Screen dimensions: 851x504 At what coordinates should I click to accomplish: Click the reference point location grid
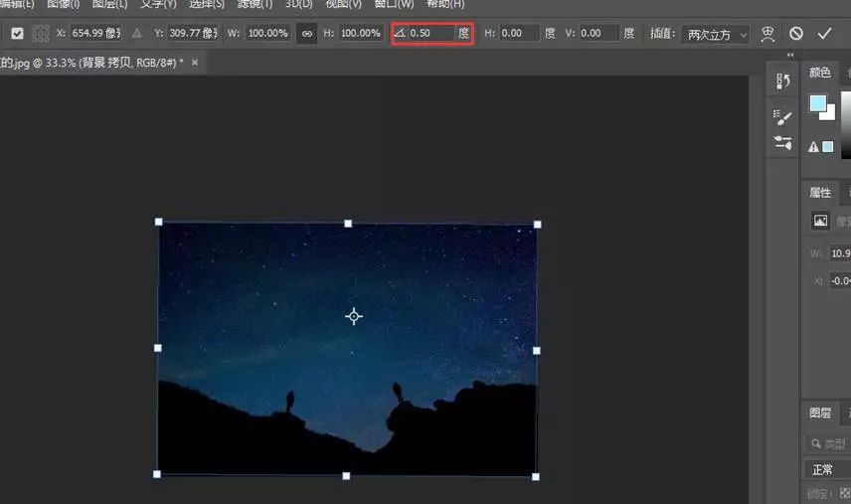click(x=40, y=33)
